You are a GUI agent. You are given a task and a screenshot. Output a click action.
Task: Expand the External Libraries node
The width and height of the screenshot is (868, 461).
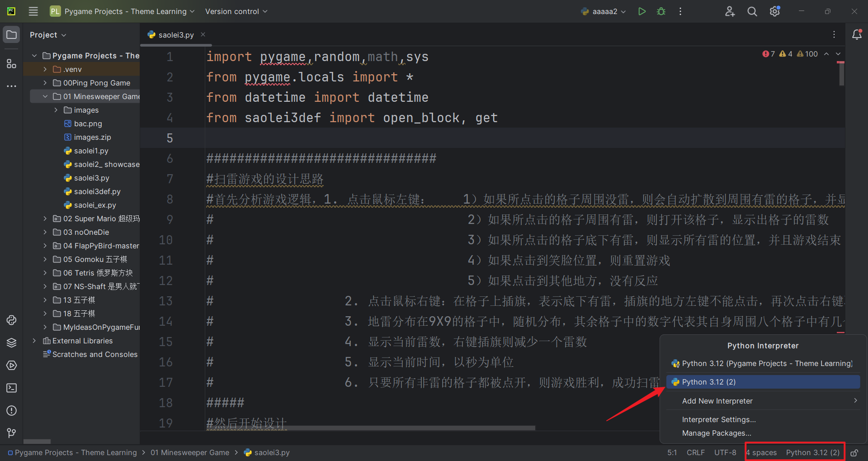click(x=34, y=341)
